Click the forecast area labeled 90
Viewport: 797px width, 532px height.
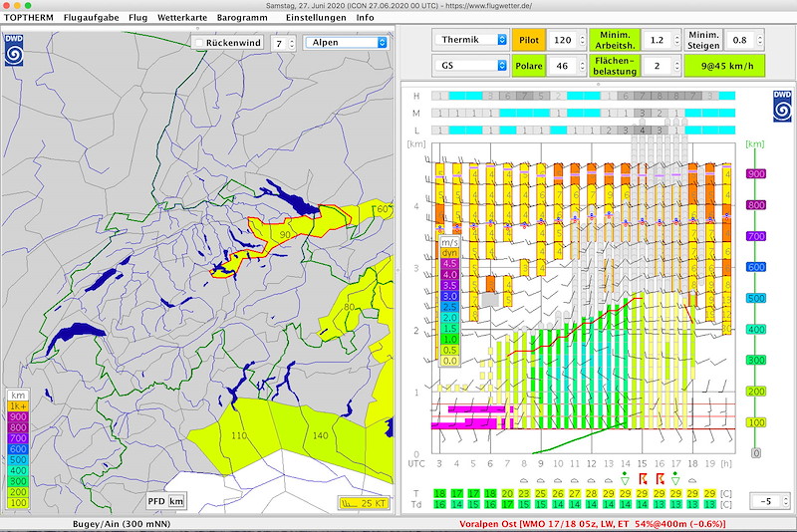click(x=285, y=235)
